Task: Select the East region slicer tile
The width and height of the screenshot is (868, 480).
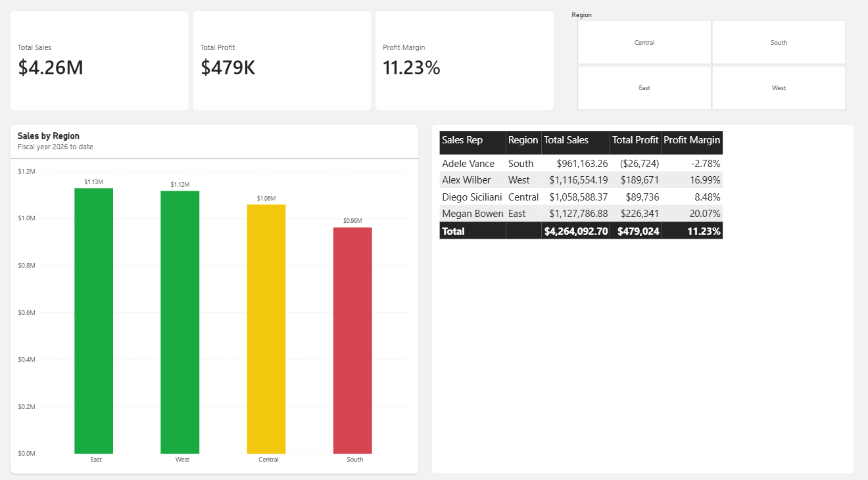Action: [644, 87]
